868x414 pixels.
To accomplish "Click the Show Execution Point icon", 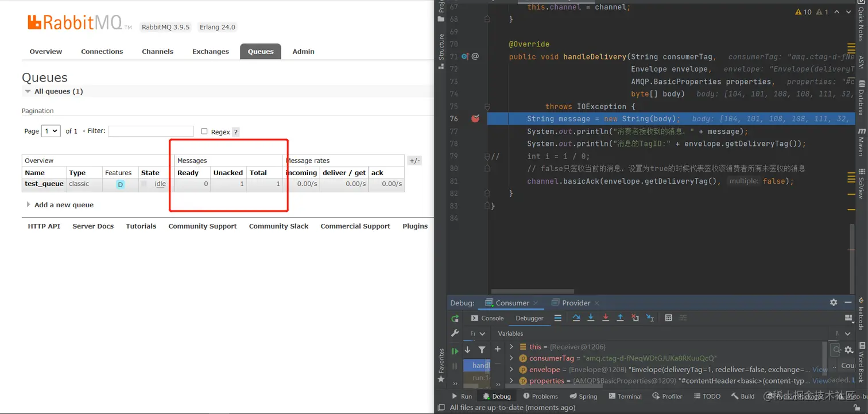I will pos(557,318).
